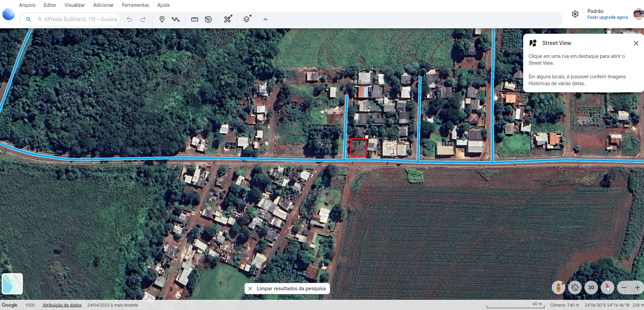This screenshot has height=310, width=644.
Task: Open the Ferramentas menu
Action: click(135, 5)
